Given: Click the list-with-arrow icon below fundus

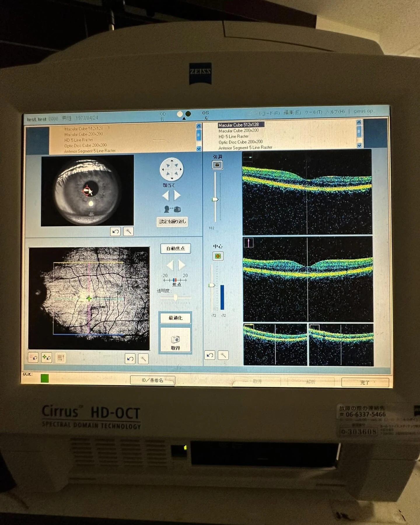Looking at the screenshot, I should [x=61, y=357].
